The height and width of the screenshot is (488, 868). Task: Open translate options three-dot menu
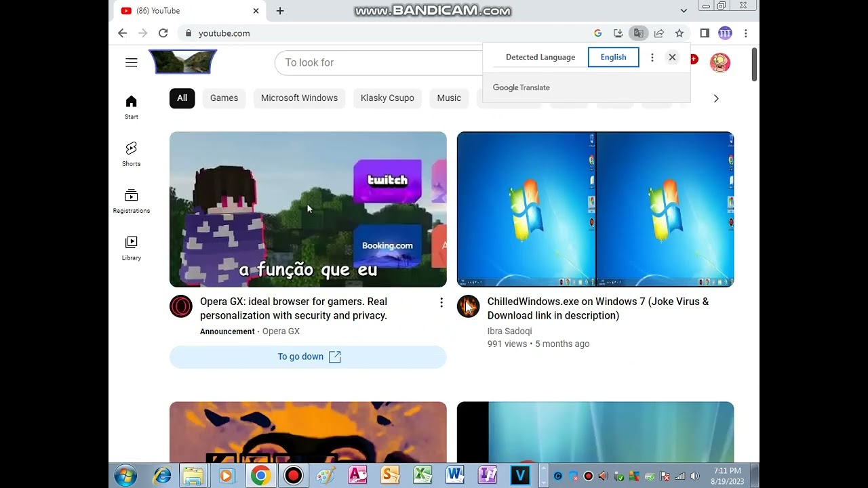652,58
